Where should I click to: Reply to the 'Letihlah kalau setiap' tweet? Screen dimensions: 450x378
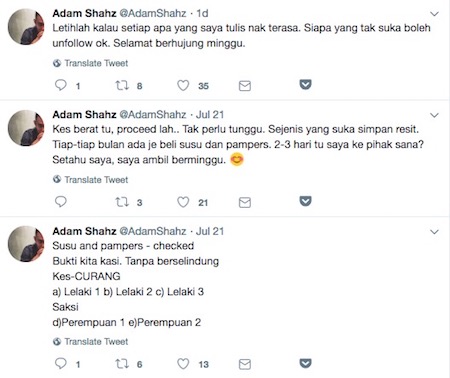point(61,85)
